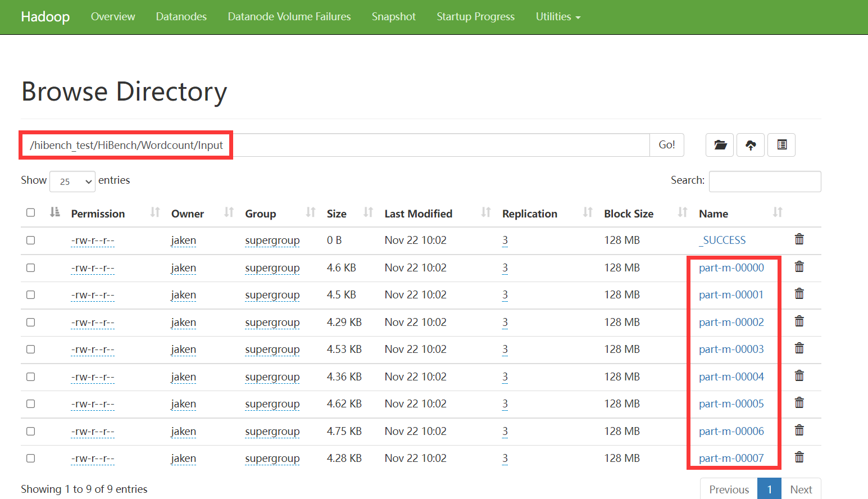This screenshot has width=868, height=499.
Task: Click owner jaken in part-m-00001 row
Action: pos(184,295)
